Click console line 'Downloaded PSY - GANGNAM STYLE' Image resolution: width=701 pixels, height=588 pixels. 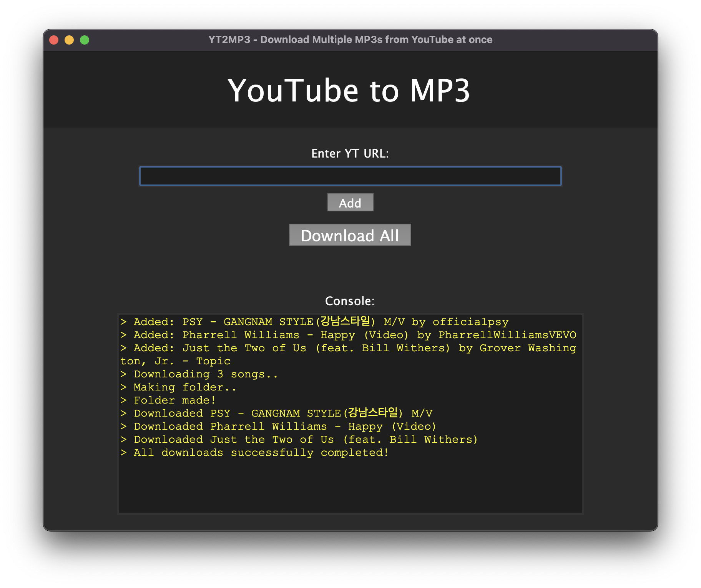click(276, 413)
